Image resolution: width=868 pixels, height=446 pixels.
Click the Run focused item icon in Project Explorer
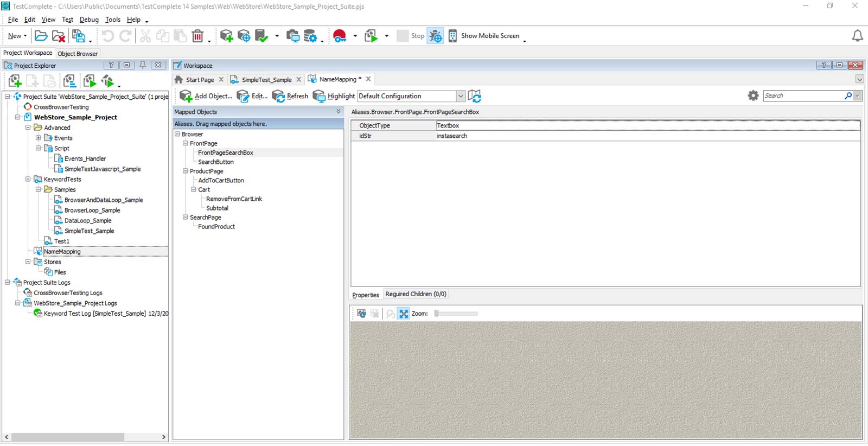click(x=107, y=81)
